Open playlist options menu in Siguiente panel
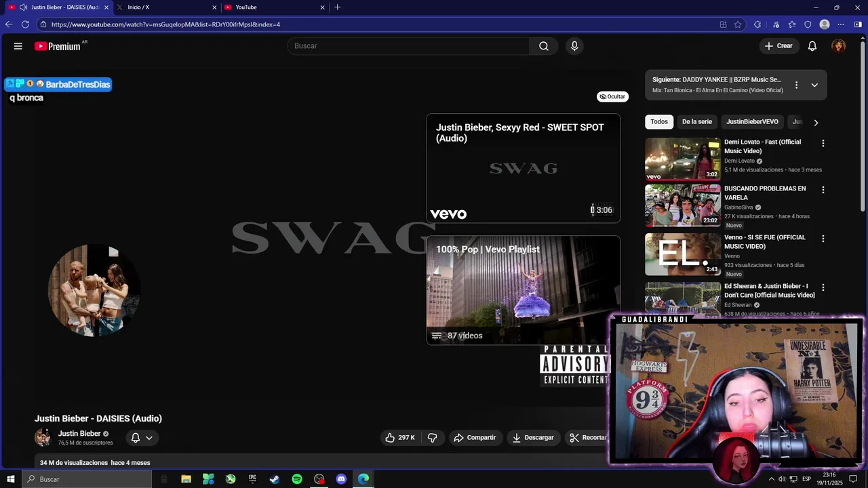The height and width of the screenshot is (488, 868). 796,85
